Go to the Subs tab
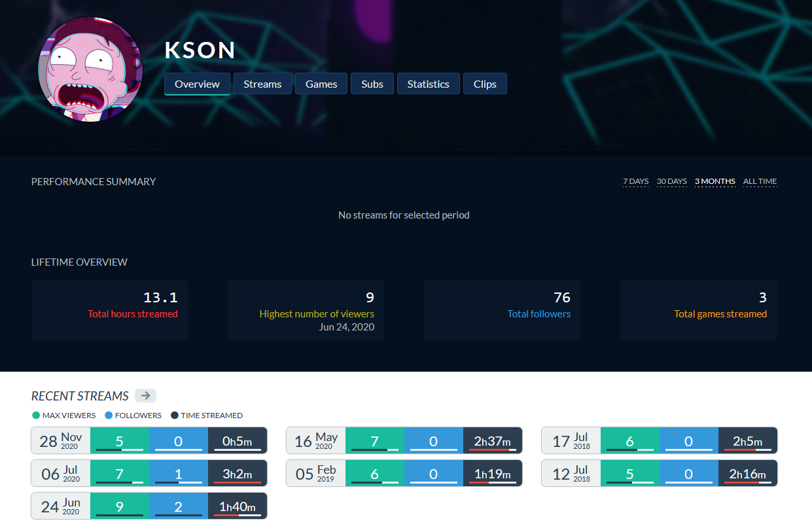This screenshot has height=532, width=812. [372, 84]
